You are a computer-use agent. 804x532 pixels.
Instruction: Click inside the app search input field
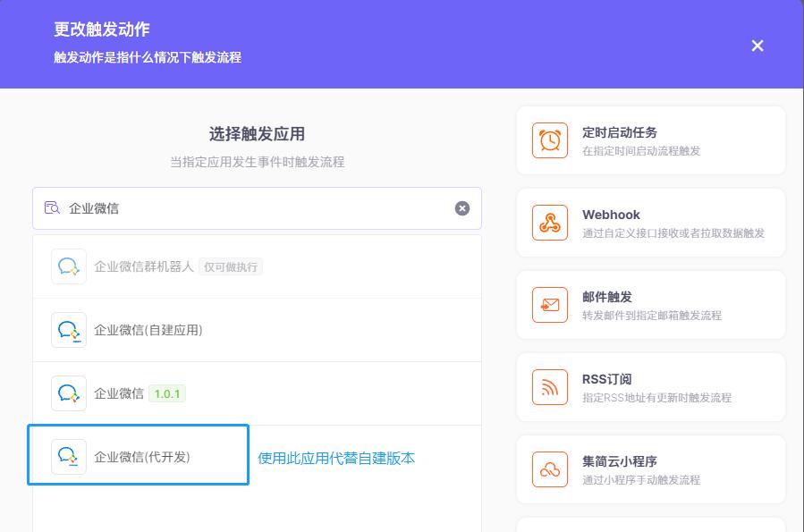click(x=224, y=208)
